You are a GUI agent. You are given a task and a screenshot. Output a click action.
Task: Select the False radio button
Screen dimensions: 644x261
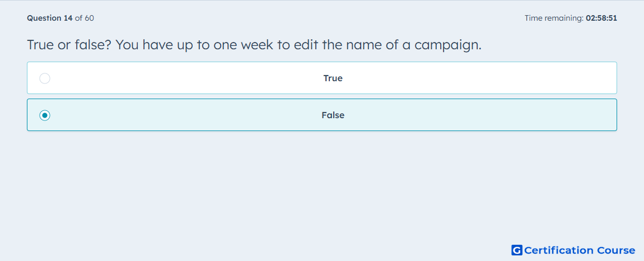pos(45,115)
